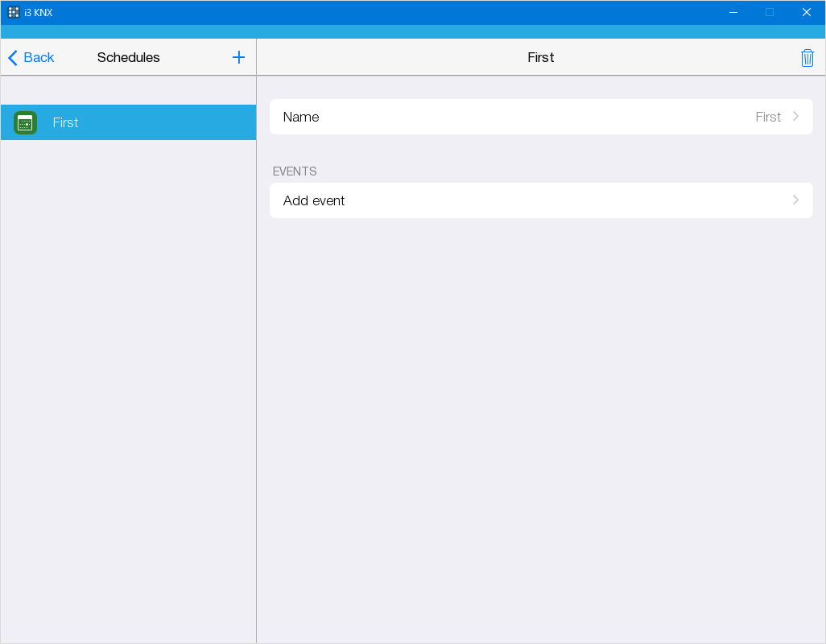Open the Add event row chevron
Screen dimensions: 826x644
(795, 200)
